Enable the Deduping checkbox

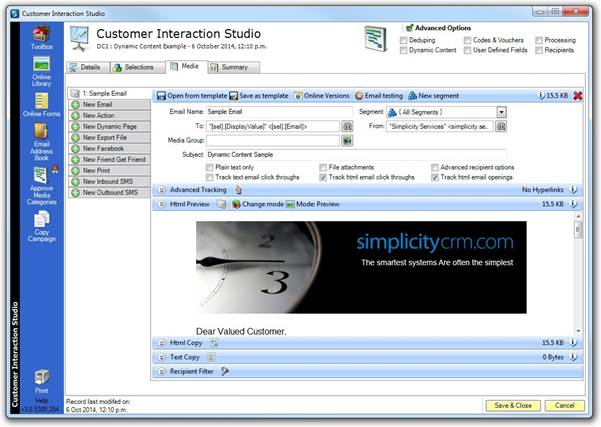(403, 40)
